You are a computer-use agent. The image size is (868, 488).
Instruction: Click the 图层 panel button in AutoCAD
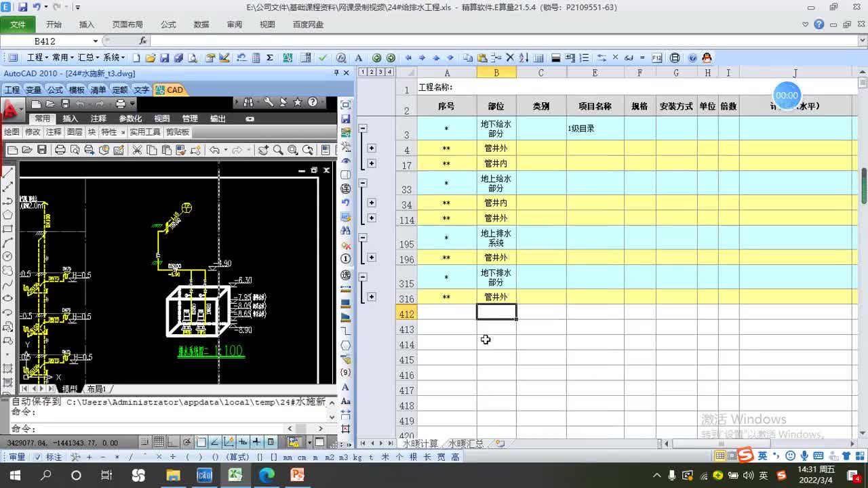click(x=75, y=132)
